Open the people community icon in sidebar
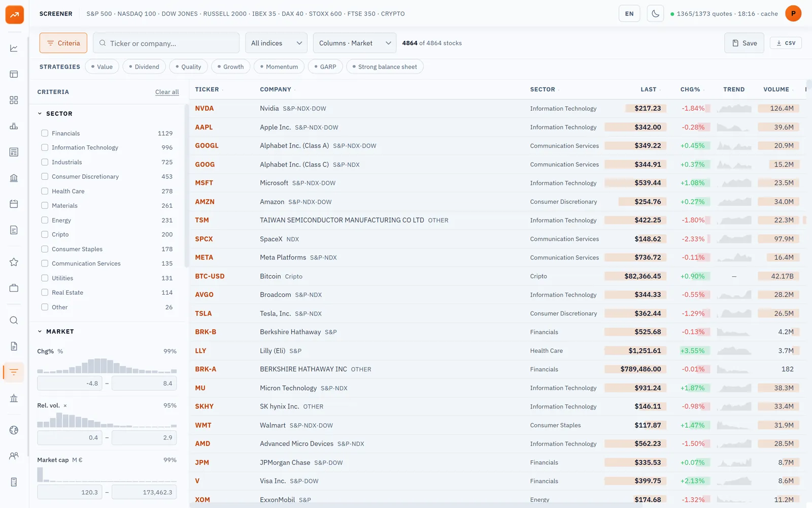Screen dimensions: 812x508 14,456
